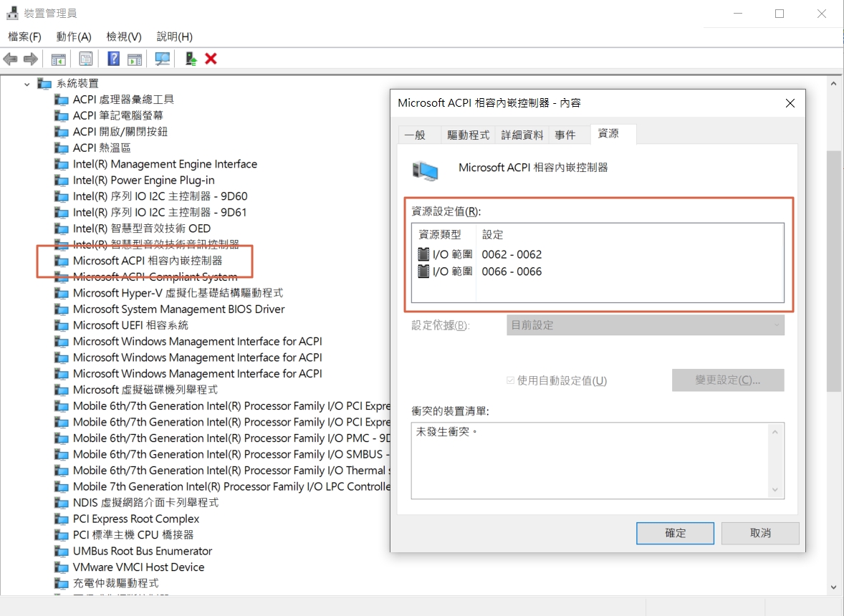Switch to the 驅動程式 tab
Viewport: 844px width, 616px height.
[469, 134]
